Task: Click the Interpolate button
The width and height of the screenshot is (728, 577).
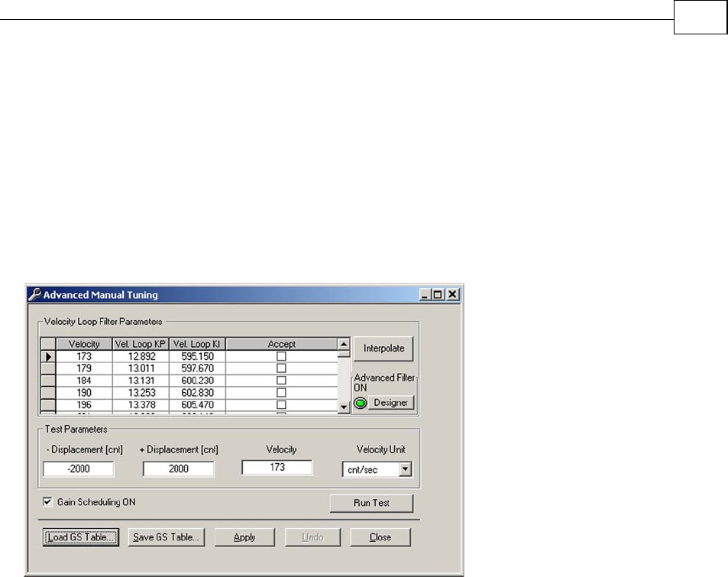Action: pos(383,348)
